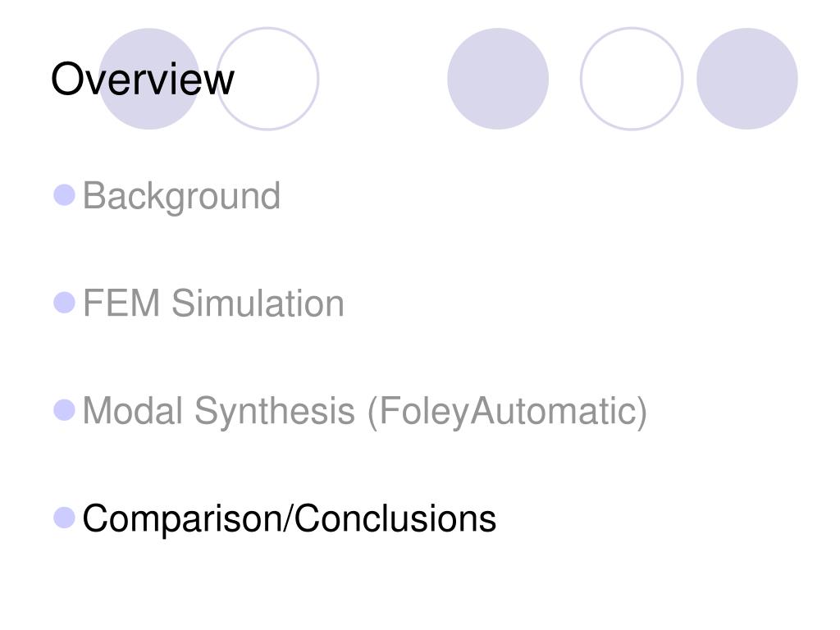Select the Background bullet text

tap(181, 197)
